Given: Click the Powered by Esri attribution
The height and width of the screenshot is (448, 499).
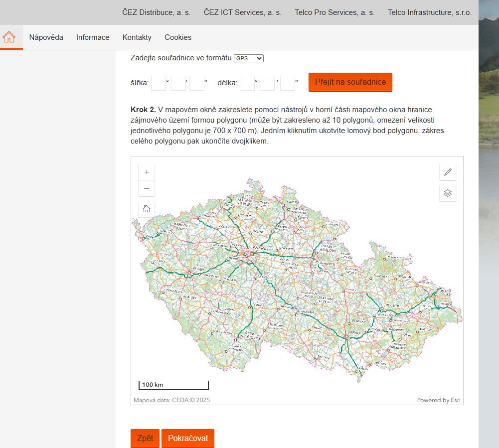Looking at the screenshot, I should 438,400.
